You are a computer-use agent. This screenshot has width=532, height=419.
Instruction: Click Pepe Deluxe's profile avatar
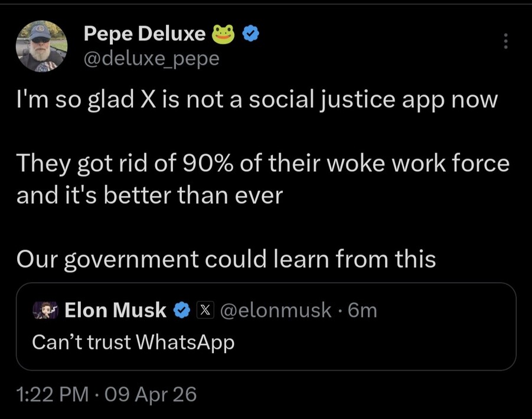41,47
